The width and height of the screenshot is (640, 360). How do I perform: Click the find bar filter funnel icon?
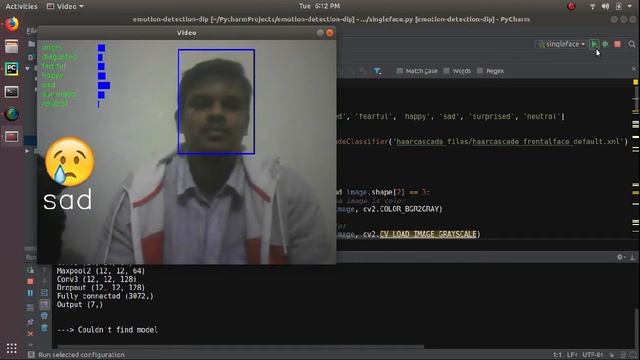tap(377, 71)
